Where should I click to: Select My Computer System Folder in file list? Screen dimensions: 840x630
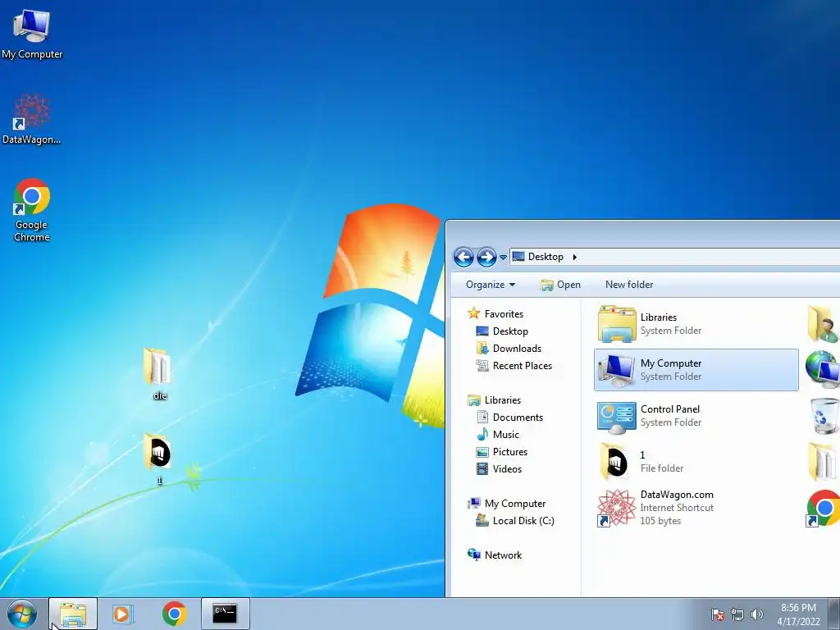click(x=696, y=370)
